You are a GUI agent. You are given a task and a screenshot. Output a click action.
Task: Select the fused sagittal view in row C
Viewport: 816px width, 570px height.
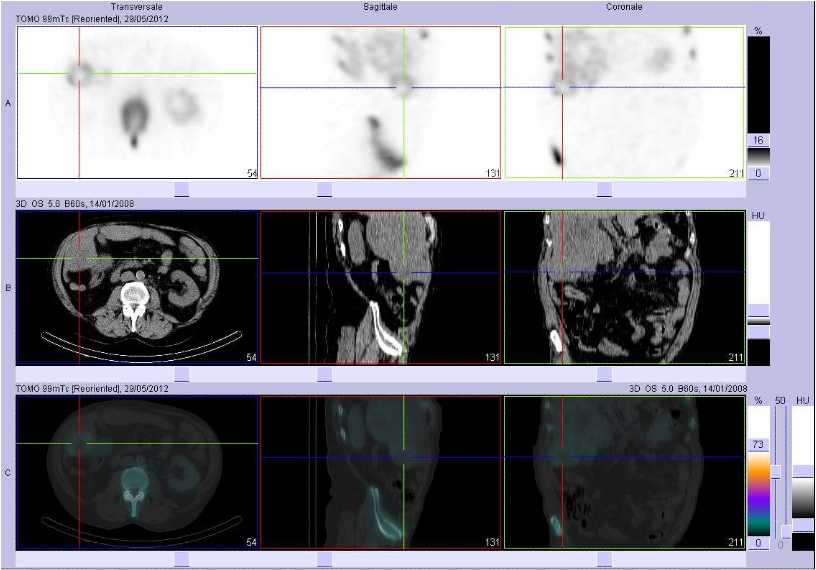(380, 473)
